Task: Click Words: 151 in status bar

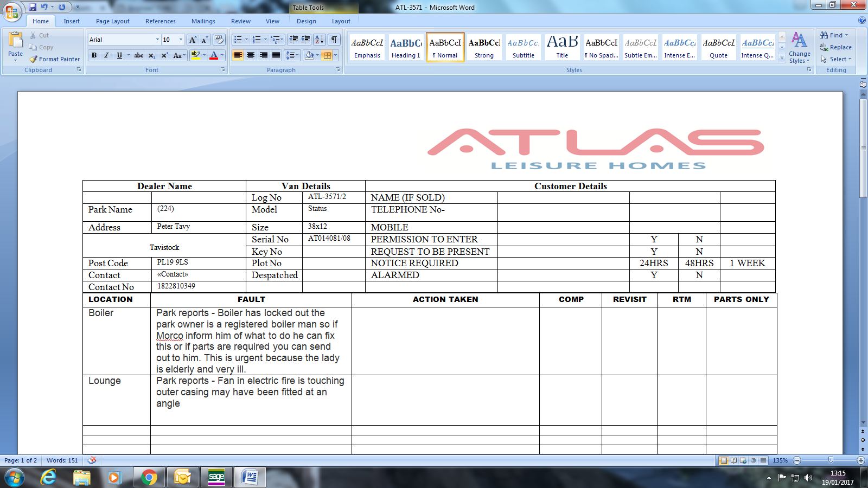Action: tap(62, 460)
